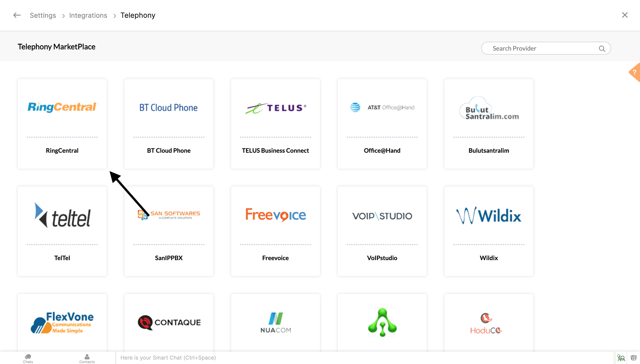Go to Integrations breadcrumb
Image resolution: width=640 pixels, height=364 pixels.
pyautogui.click(x=88, y=15)
